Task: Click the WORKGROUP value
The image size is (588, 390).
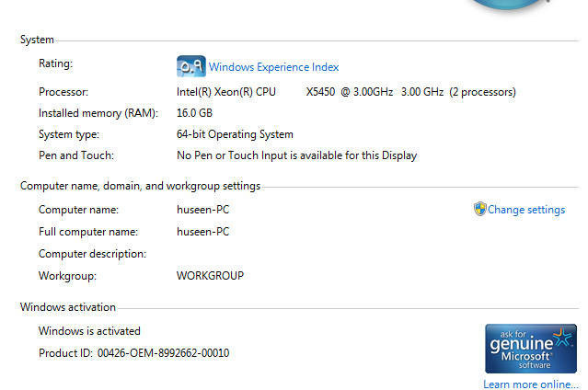Action: (x=210, y=276)
